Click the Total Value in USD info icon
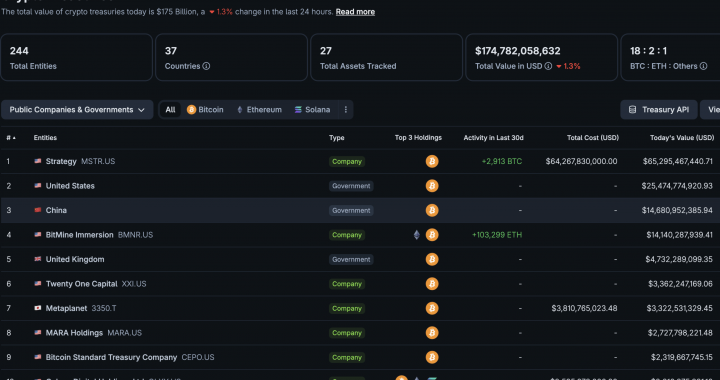 click(x=548, y=66)
